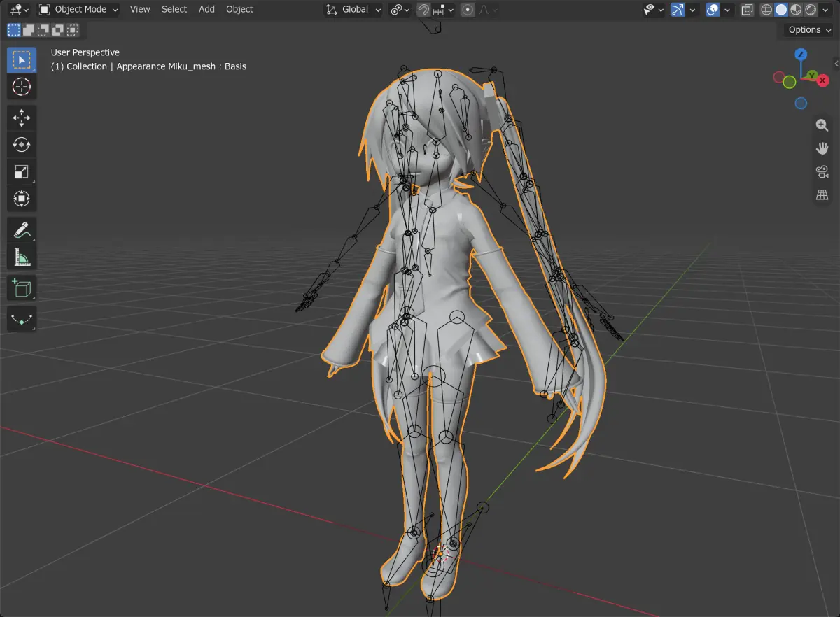Open the View menu
The width and height of the screenshot is (840, 617).
click(140, 10)
